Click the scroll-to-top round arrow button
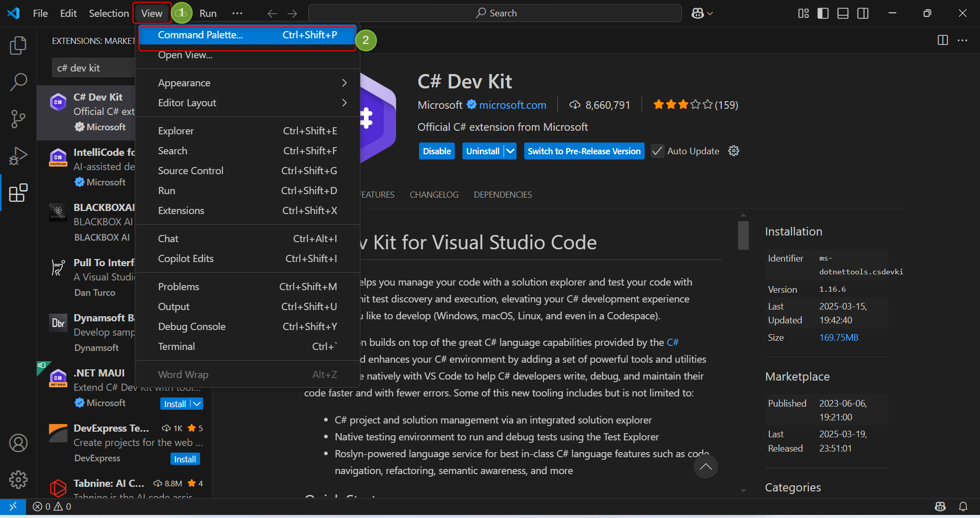980x518 pixels. tap(706, 466)
